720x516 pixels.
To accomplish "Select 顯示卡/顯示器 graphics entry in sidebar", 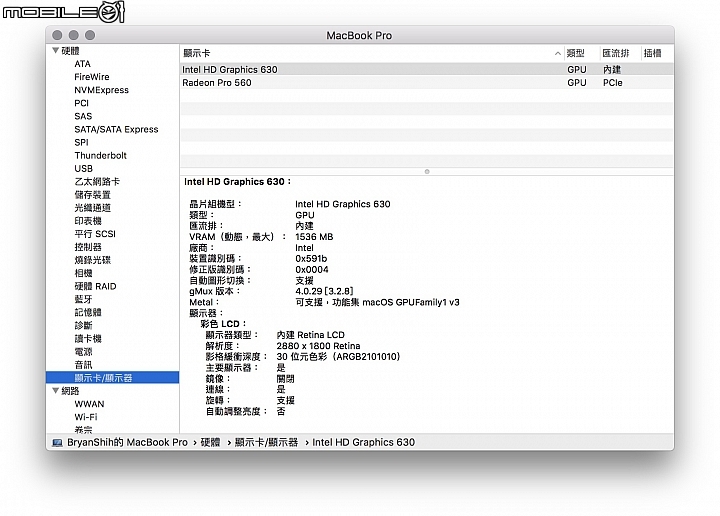I will (112, 377).
